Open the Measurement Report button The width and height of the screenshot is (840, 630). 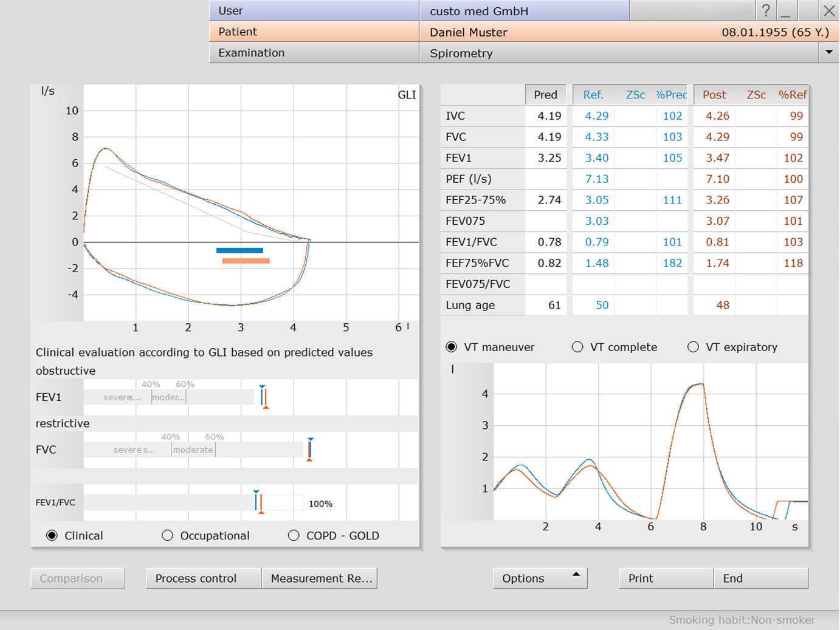click(x=320, y=578)
